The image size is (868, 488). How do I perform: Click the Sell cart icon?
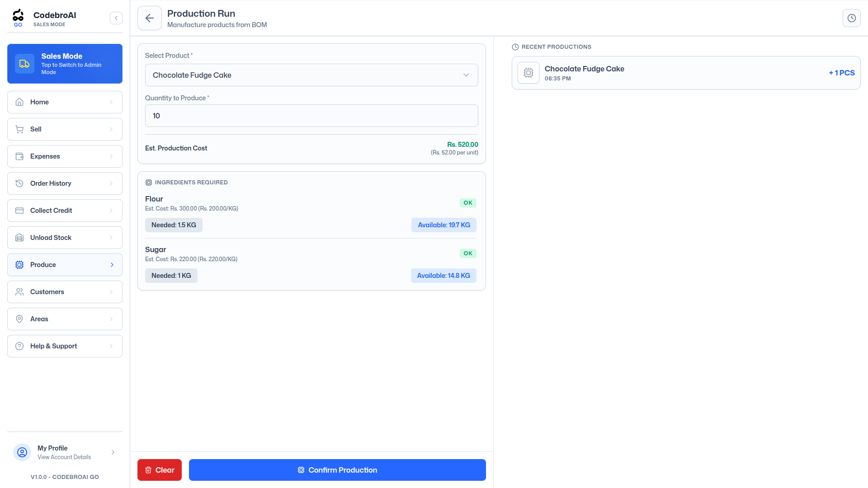click(x=19, y=129)
